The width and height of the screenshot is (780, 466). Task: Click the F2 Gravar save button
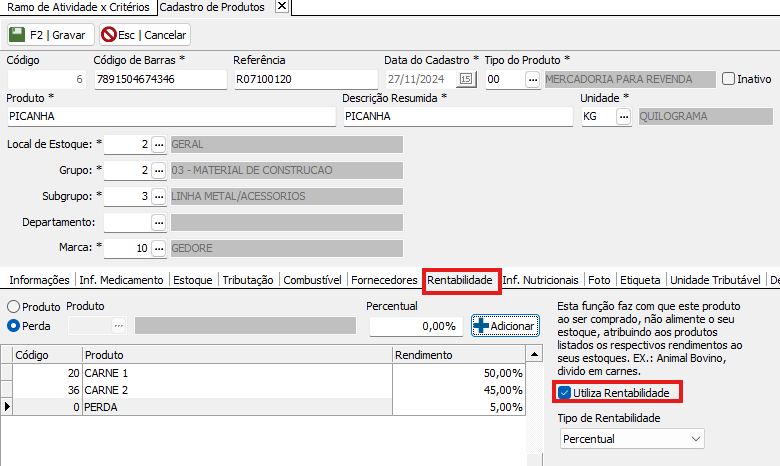(x=49, y=34)
